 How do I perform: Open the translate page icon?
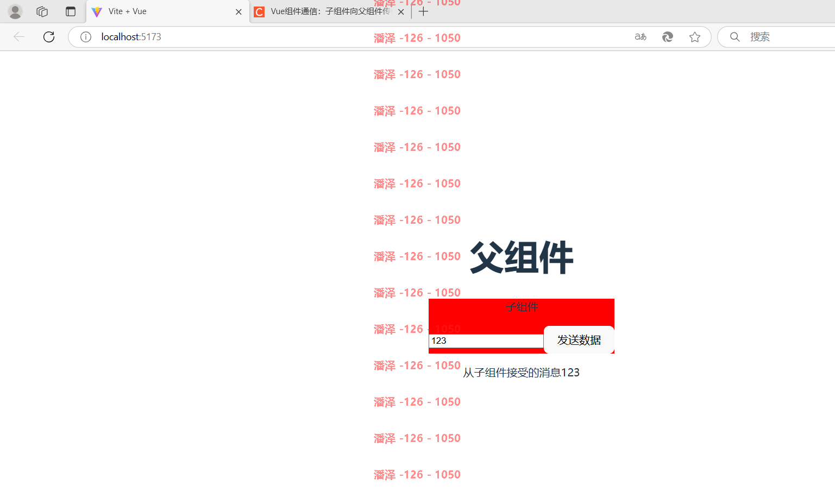click(x=641, y=37)
